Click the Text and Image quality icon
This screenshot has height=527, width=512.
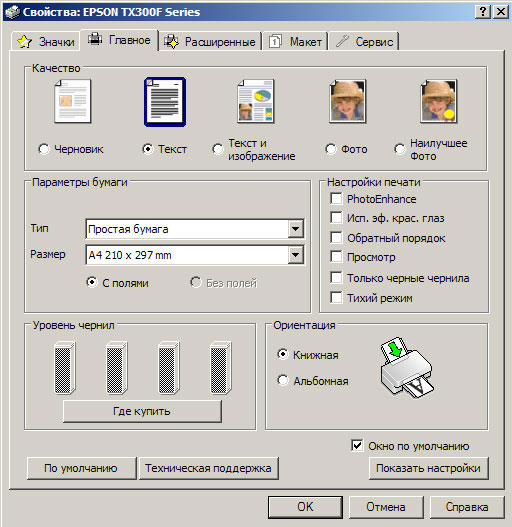[255, 101]
